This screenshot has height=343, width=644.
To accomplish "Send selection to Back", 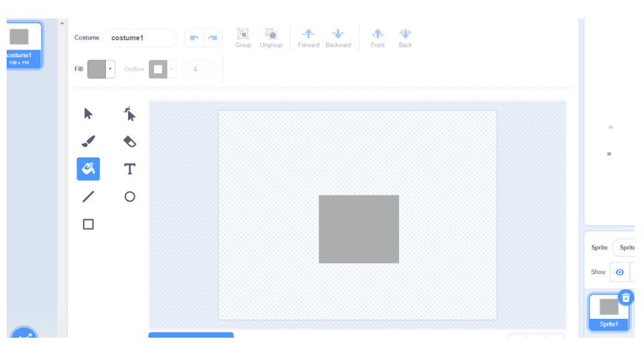I will coord(405,38).
